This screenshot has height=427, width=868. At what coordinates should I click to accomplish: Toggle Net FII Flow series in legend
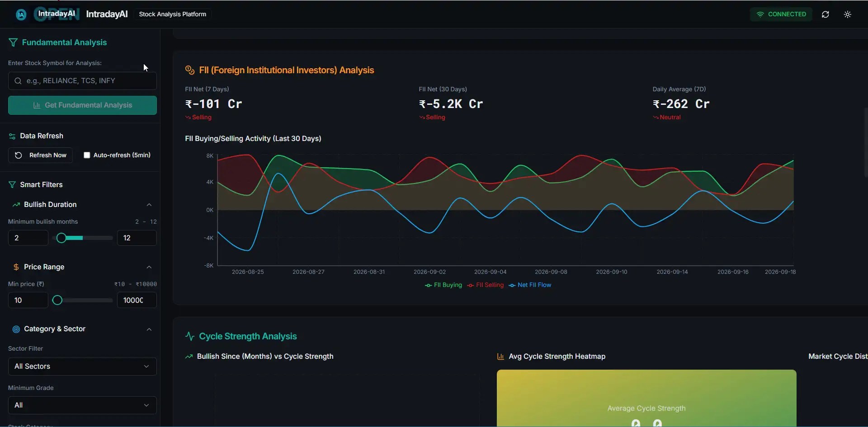[x=530, y=285]
